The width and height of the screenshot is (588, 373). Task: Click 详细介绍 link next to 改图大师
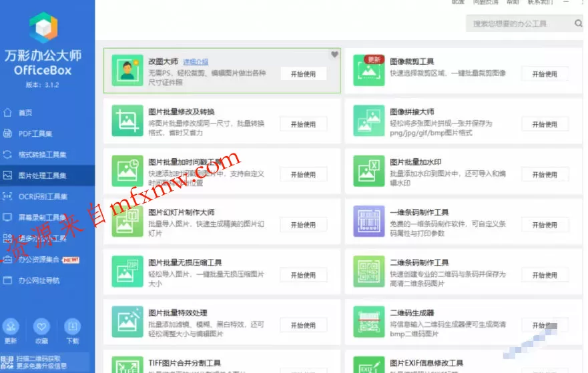click(196, 61)
